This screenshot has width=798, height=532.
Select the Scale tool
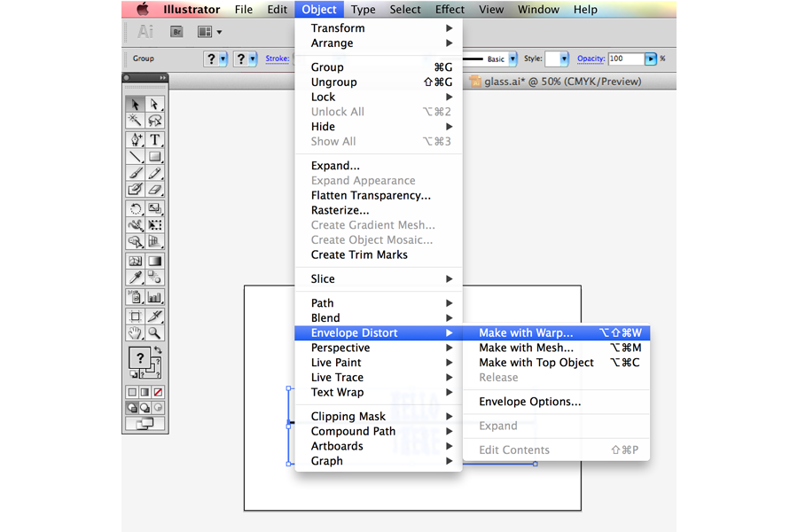[154, 208]
